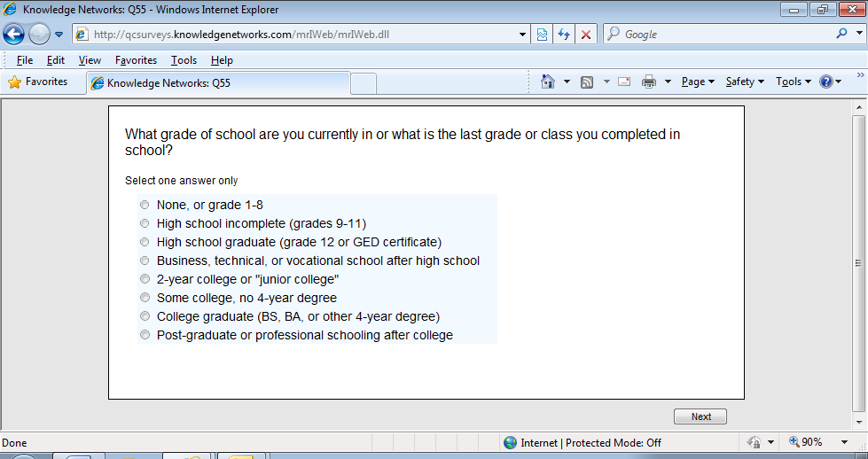Open the File menu

coord(24,59)
